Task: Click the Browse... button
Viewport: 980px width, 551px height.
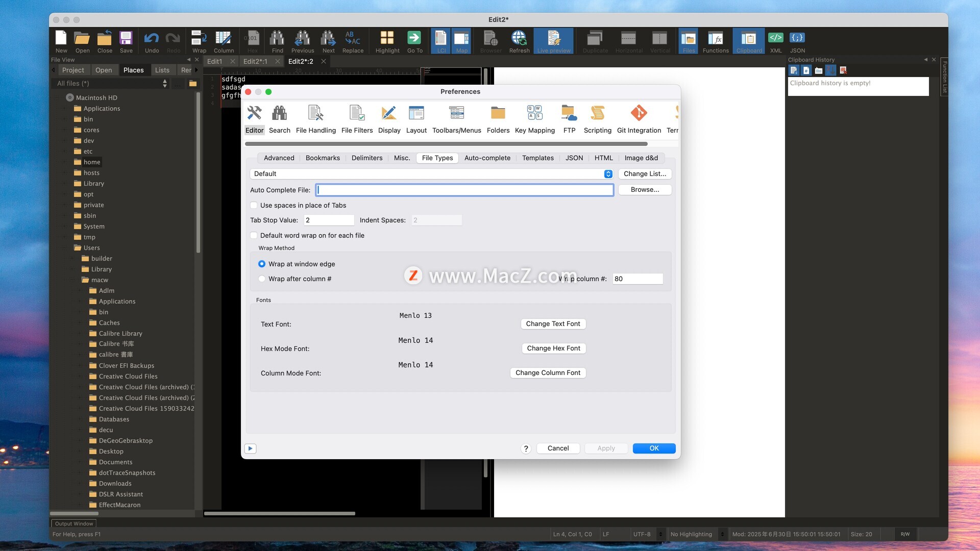Action: coord(645,189)
